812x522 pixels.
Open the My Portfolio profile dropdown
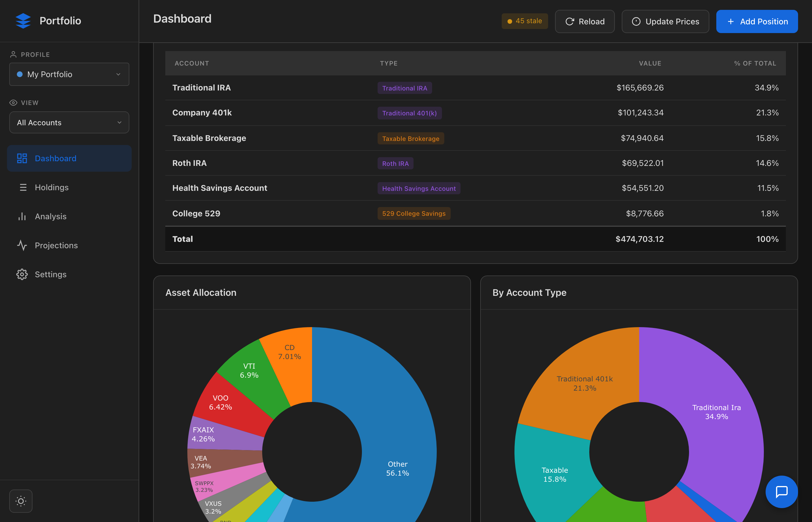[69, 74]
